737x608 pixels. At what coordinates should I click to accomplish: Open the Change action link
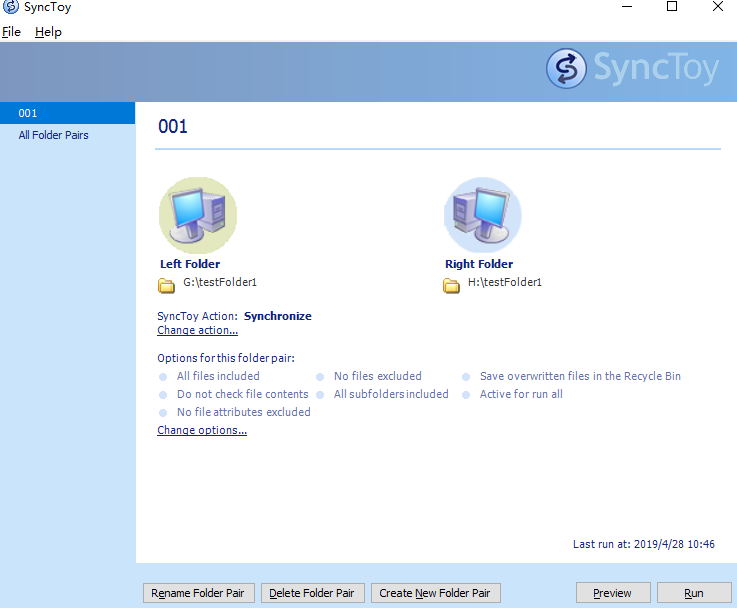(x=197, y=330)
